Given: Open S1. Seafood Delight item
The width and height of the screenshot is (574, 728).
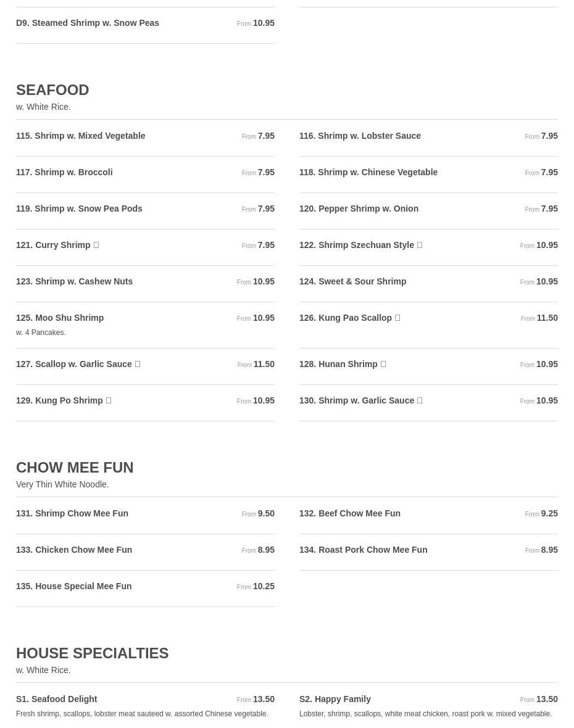Looking at the screenshot, I should coord(145,705).
